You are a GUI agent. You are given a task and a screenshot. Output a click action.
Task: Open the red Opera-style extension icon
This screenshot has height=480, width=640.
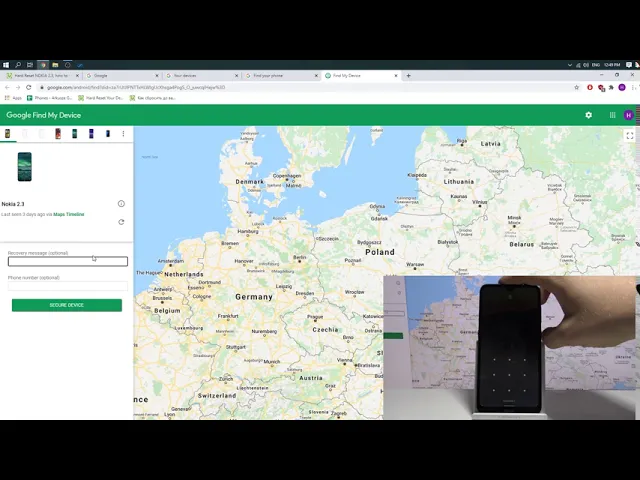590,87
